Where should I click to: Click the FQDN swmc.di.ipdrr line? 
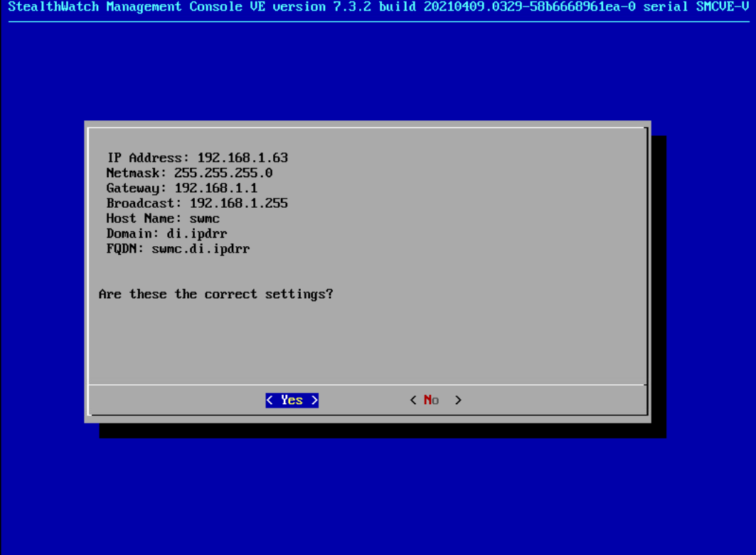pos(178,249)
